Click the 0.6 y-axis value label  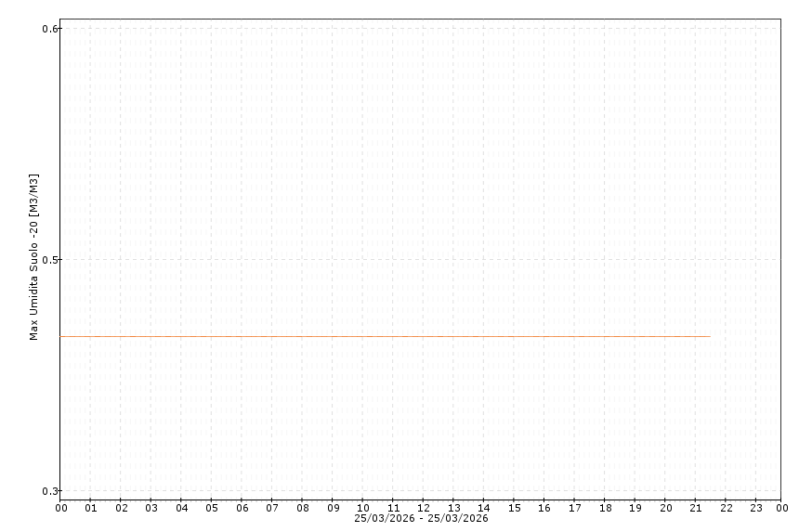coord(50,29)
